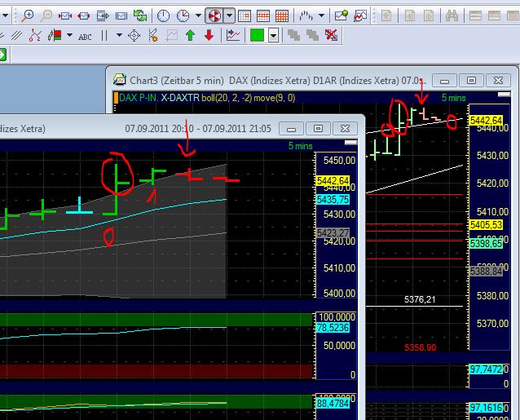Open the dropdown beside the crosshair button
This screenshot has width=520, height=420.
click(230, 15)
